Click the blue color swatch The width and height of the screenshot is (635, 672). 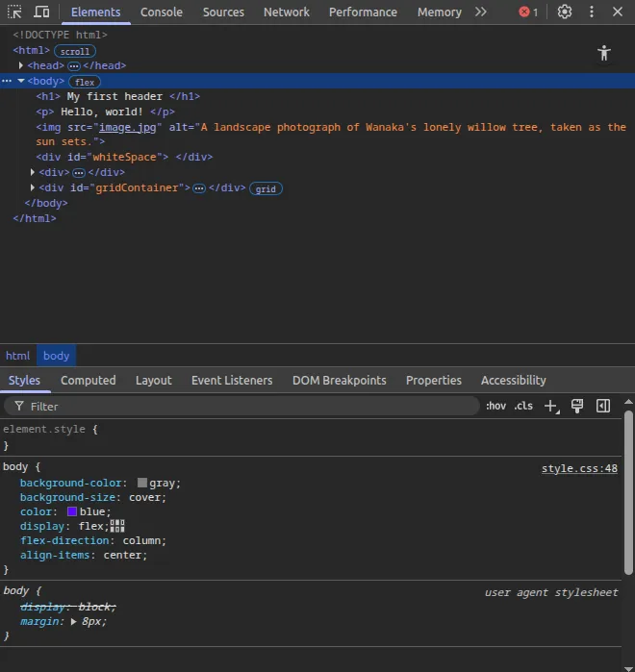[72, 511]
